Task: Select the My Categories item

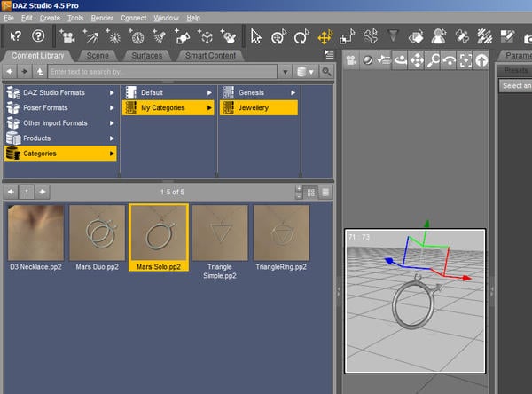Action: (168, 108)
